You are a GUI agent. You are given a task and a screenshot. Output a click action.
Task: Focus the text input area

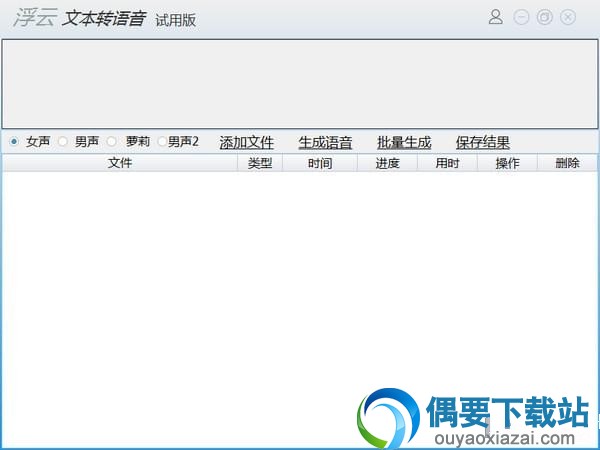tap(300, 84)
